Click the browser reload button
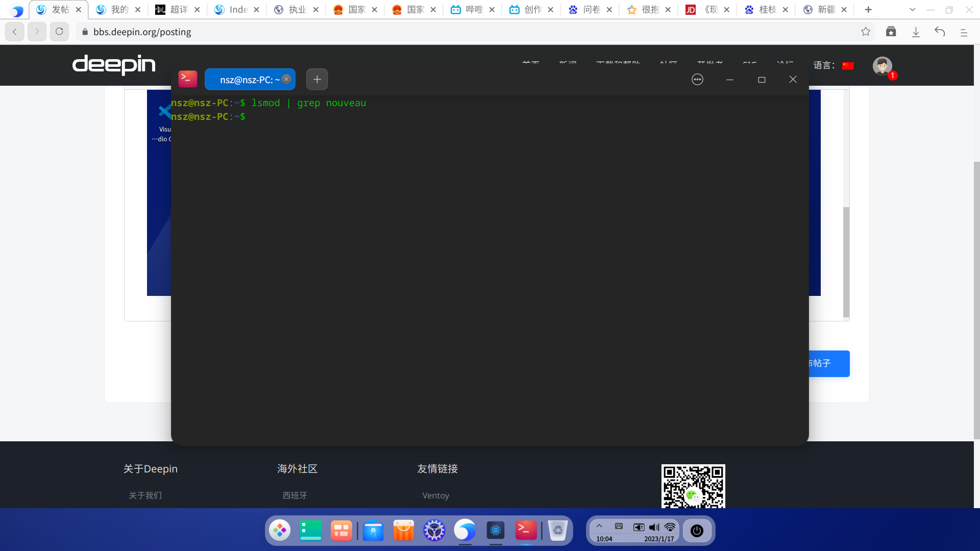980x551 pixels. (59, 32)
